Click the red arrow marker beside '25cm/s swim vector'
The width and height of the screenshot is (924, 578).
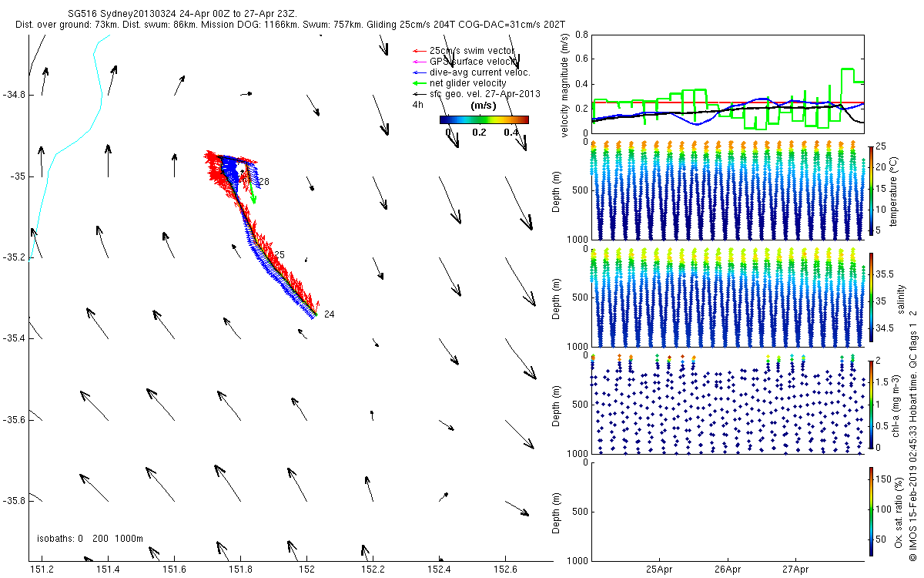click(420, 51)
